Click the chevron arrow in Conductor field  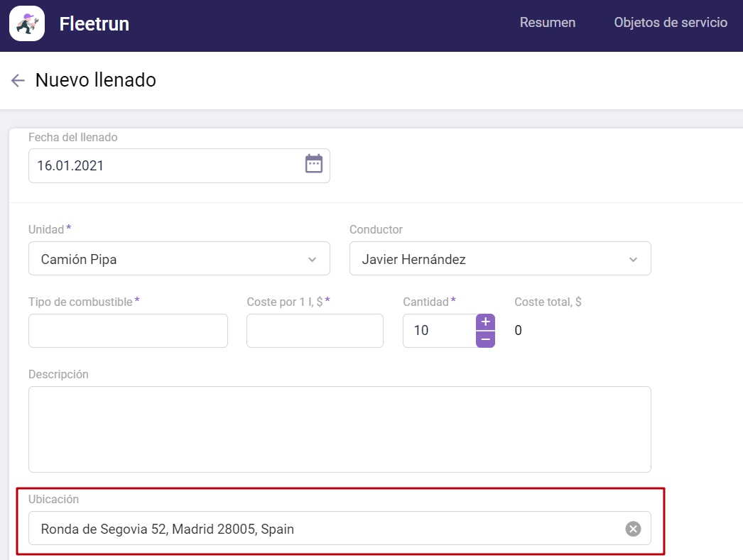(x=633, y=260)
